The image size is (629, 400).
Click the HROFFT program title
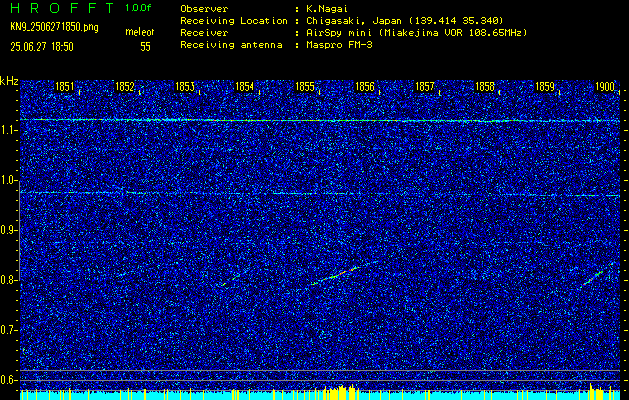63,8
